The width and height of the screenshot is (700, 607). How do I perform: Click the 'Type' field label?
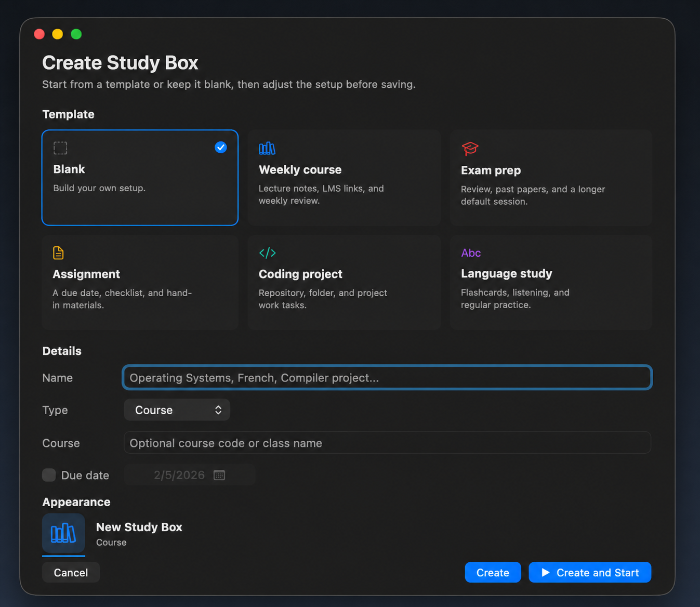coord(55,411)
